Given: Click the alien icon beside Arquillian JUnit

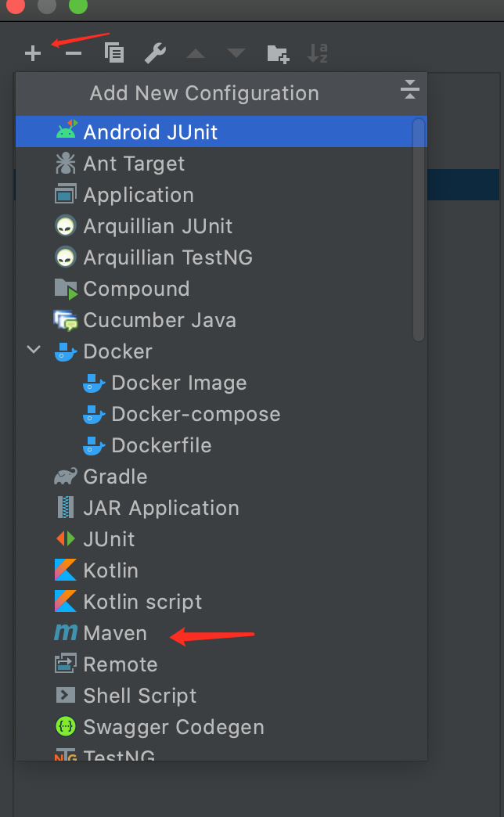Looking at the screenshot, I should 66,225.
